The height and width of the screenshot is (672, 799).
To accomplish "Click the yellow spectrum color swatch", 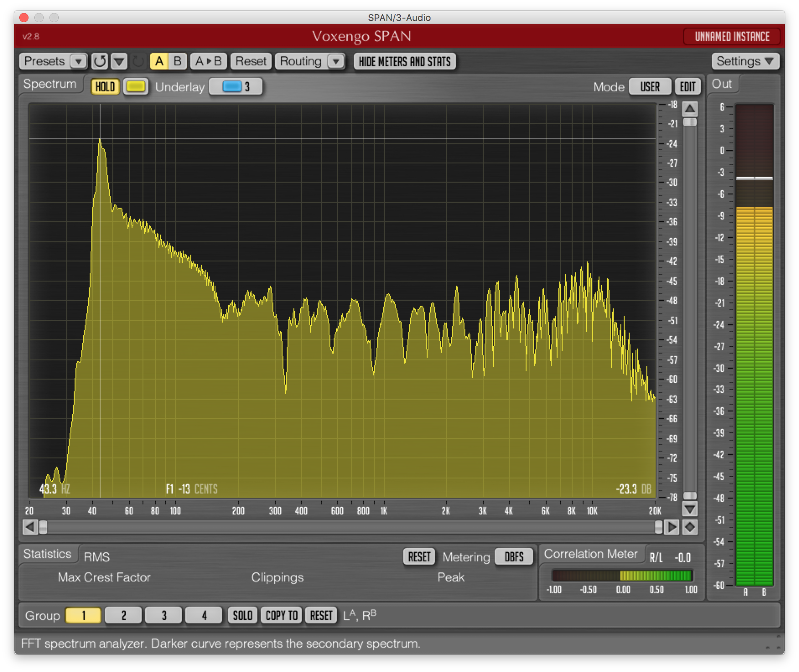I will click(x=135, y=87).
